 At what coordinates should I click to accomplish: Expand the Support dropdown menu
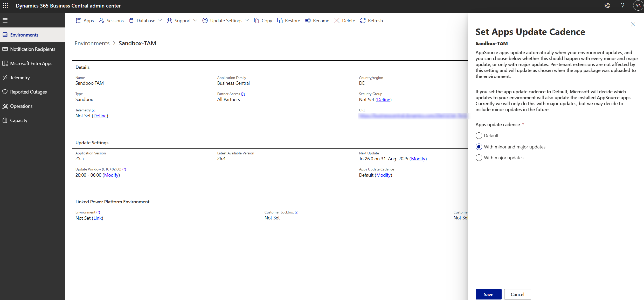182,21
